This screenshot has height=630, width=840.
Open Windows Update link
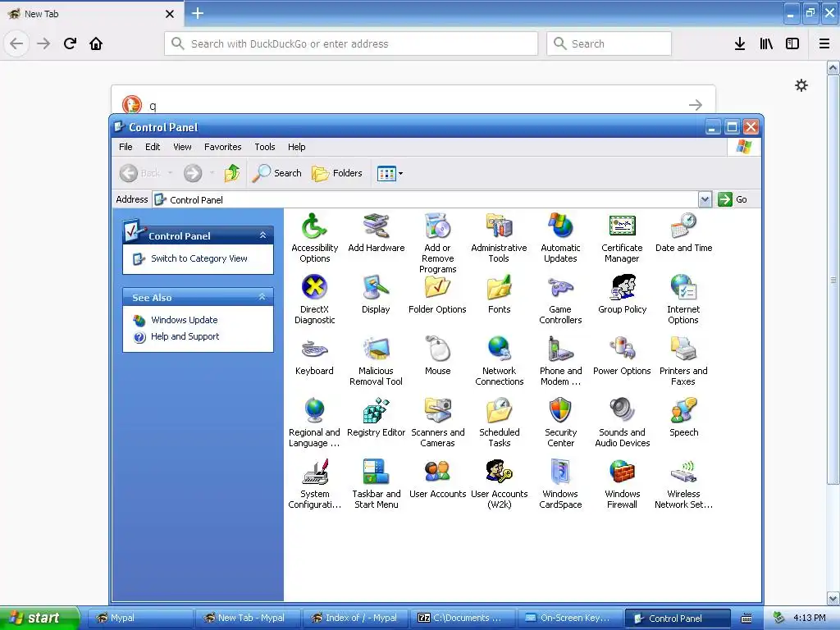pyautogui.click(x=184, y=321)
